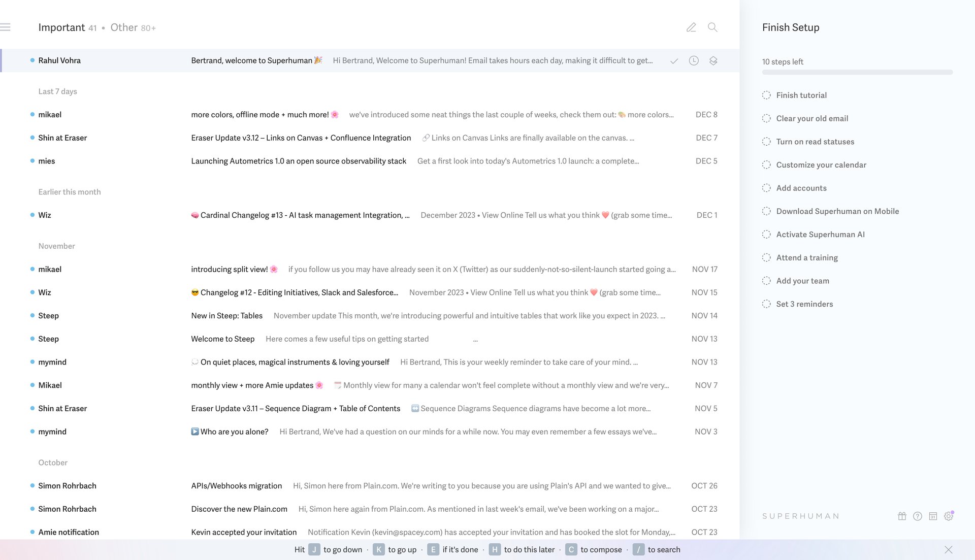Click the setup progress bar
Screen dimensions: 975x560
coord(857,73)
